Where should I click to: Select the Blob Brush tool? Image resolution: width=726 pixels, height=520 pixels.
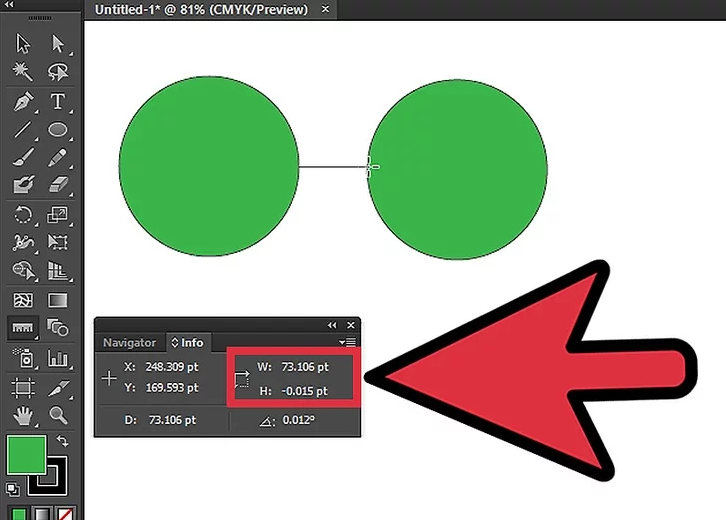tap(23, 185)
